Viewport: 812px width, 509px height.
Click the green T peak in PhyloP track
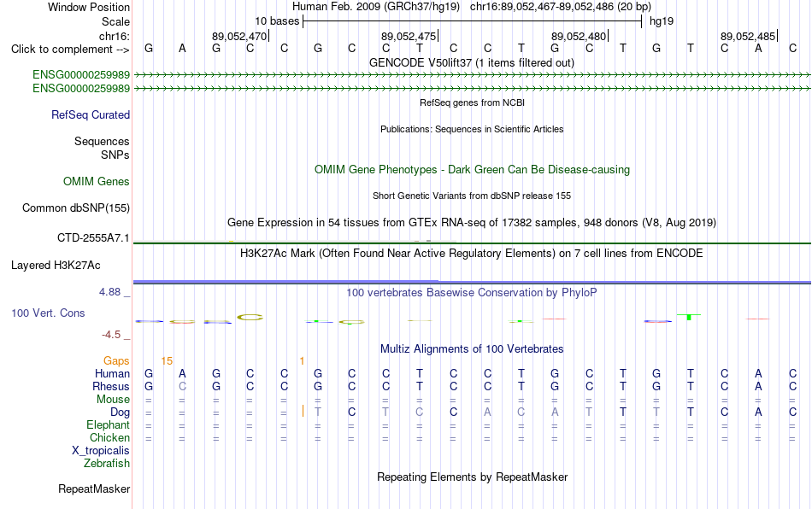click(x=689, y=317)
